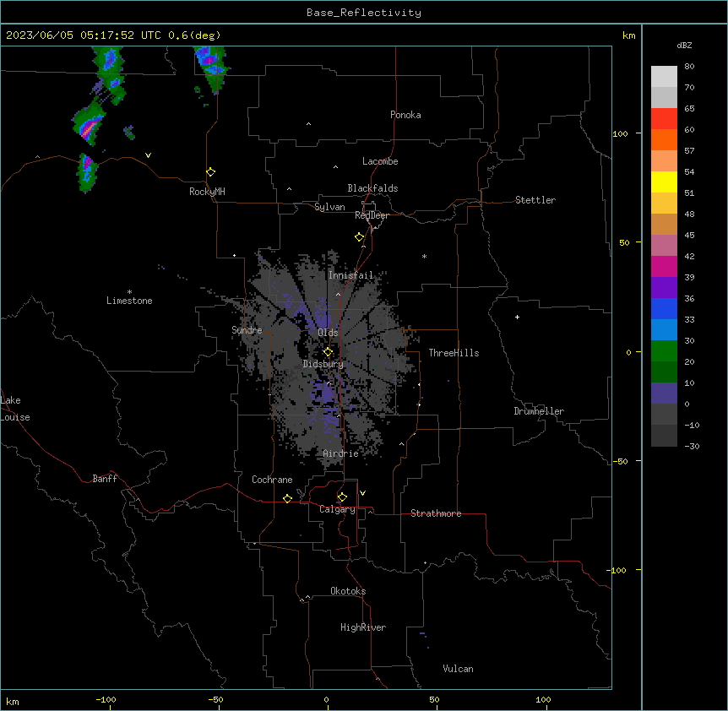
Task: Click the Base_Reflectivity title
Action: pos(364,13)
